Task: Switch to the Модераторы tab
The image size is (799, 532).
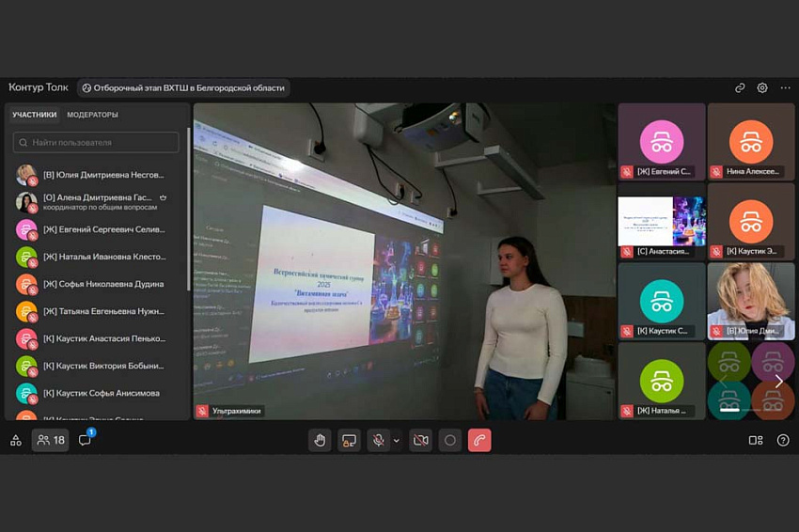Action: coord(92,115)
